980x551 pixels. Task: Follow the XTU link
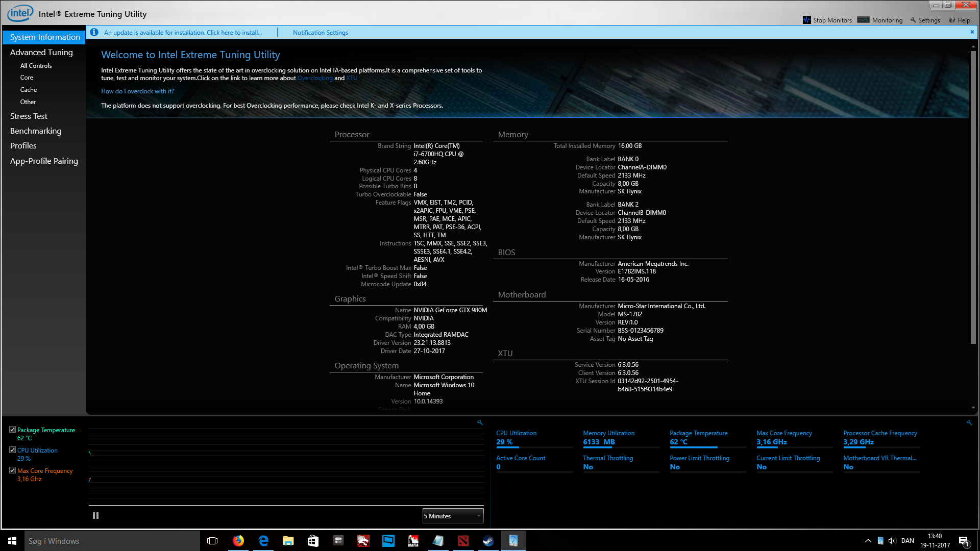pos(352,78)
